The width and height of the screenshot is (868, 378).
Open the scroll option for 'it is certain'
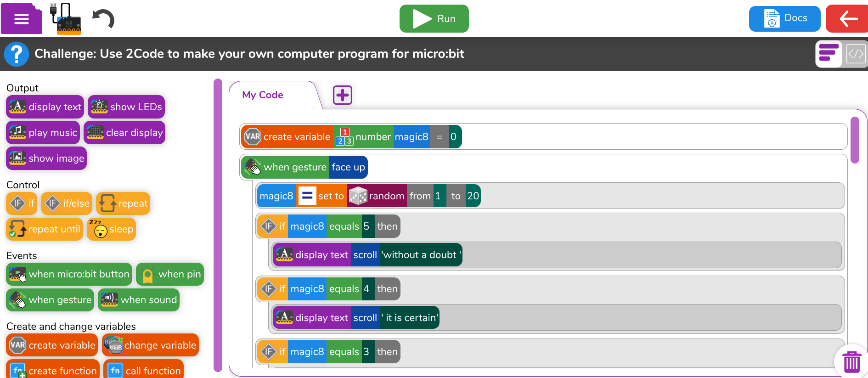coord(365,318)
